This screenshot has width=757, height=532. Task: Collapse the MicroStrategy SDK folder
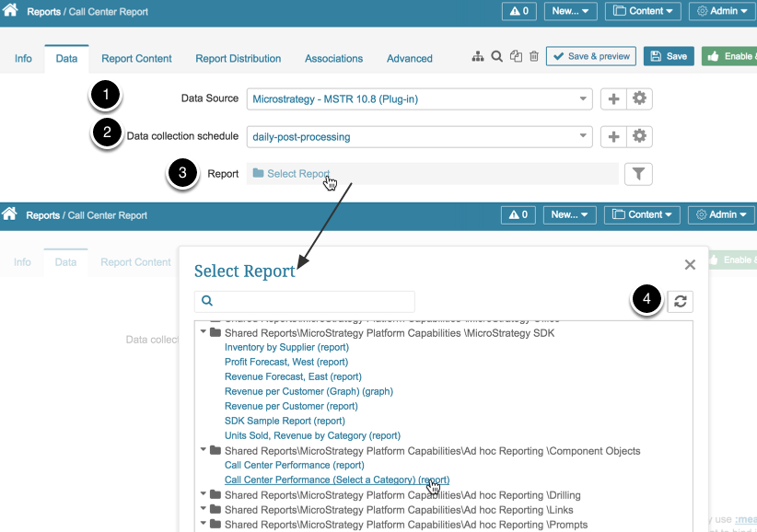pyautogui.click(x=204, y=332)
